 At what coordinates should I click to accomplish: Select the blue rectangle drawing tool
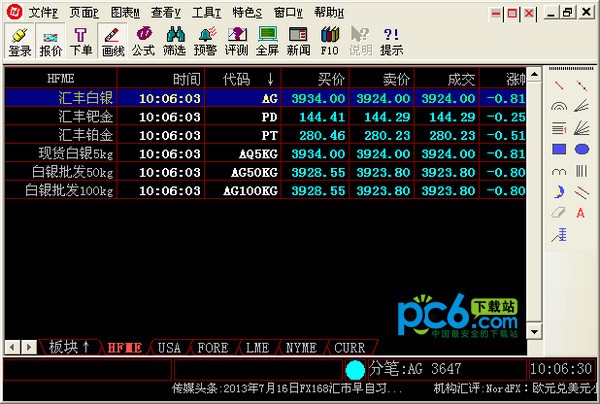click(559, 149)
